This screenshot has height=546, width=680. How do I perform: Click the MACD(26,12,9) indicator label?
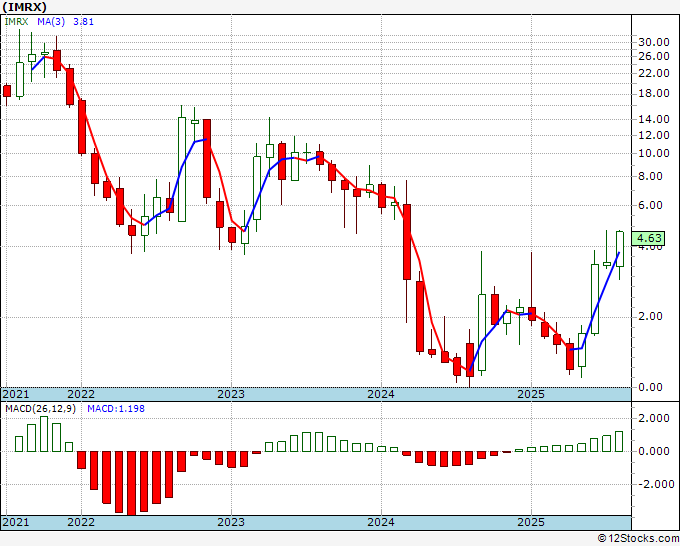pyautogui.click(x=40, y=409)
